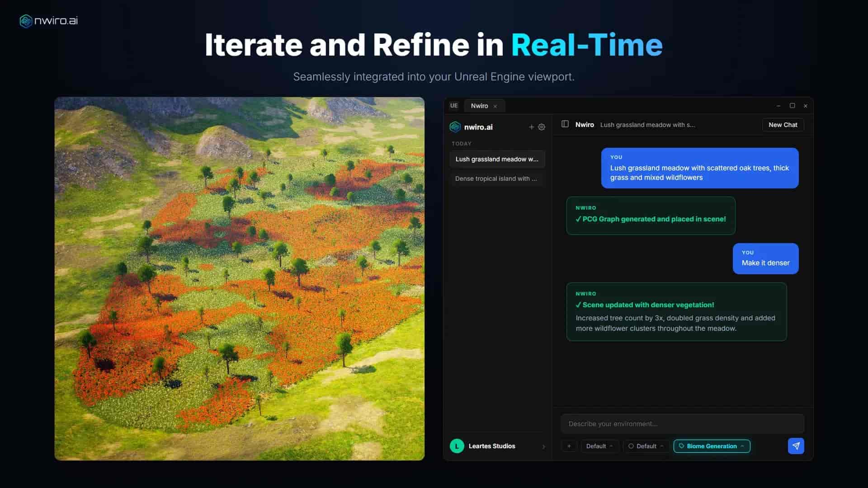
Task: Close the Nwiro tab with its x
Action: 495,106
